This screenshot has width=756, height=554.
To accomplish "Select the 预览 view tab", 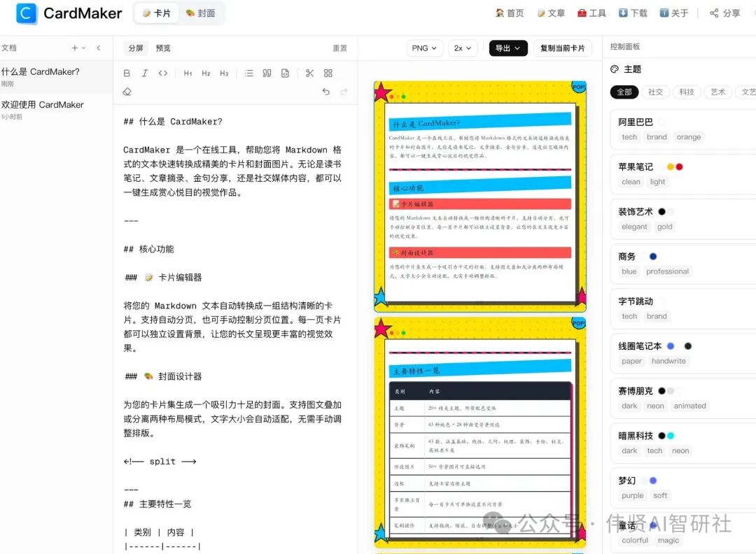I will tap(163, 48).
